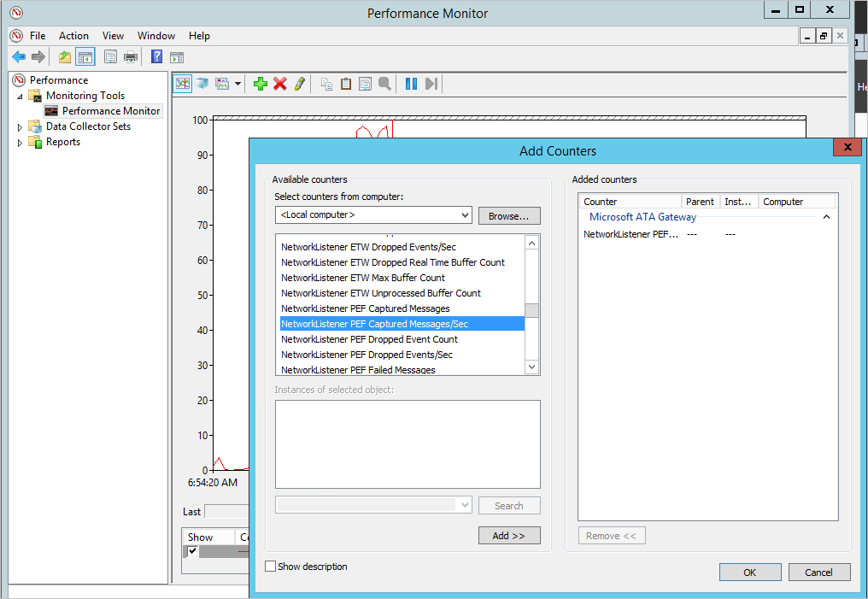Viewport: 868px width, 599px height.
Task: Select NetworkListener PEF Captured Messages/Sec
Action: [x=402, y=324]
